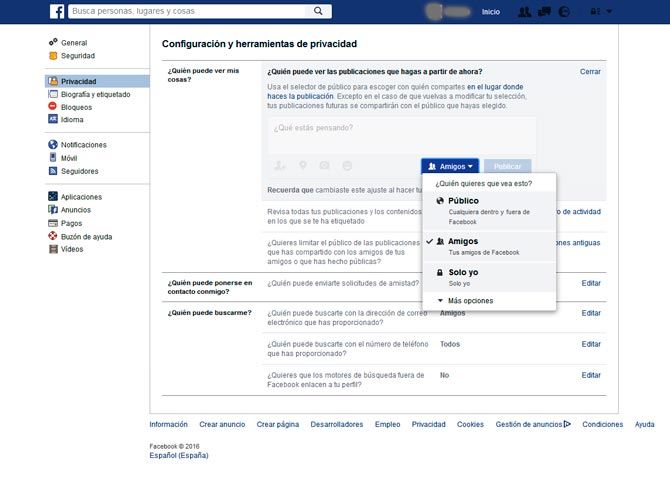Open Notificaciones settings label
Screen dimensions: 670x477
coord(83,145)
